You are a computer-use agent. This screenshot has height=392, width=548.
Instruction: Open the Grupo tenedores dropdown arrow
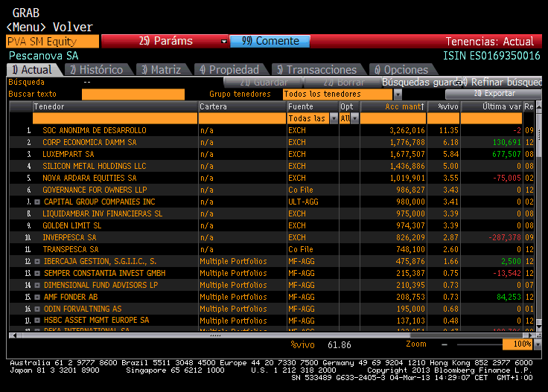[x=398, y=94]
